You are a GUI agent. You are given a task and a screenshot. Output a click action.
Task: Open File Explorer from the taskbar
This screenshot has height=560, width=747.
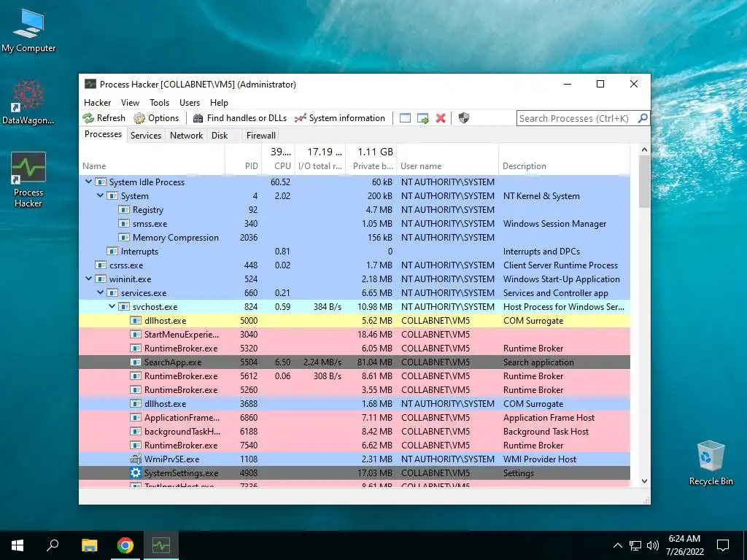tap(89, 545)
